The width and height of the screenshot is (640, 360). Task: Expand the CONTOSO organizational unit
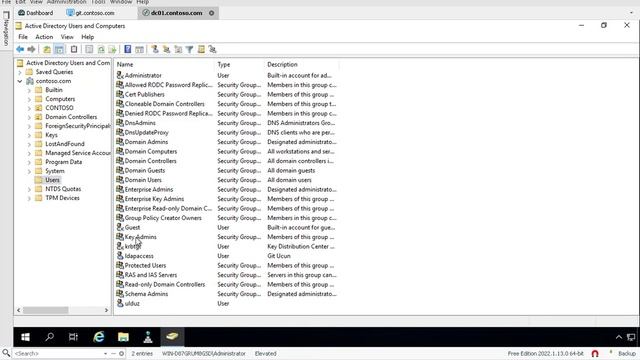[29, 108]
